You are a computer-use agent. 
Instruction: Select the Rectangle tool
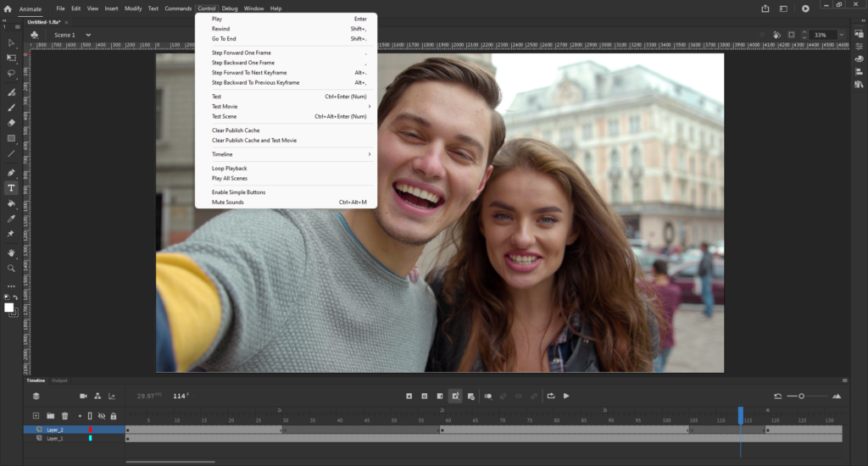(x=11, y=138)
